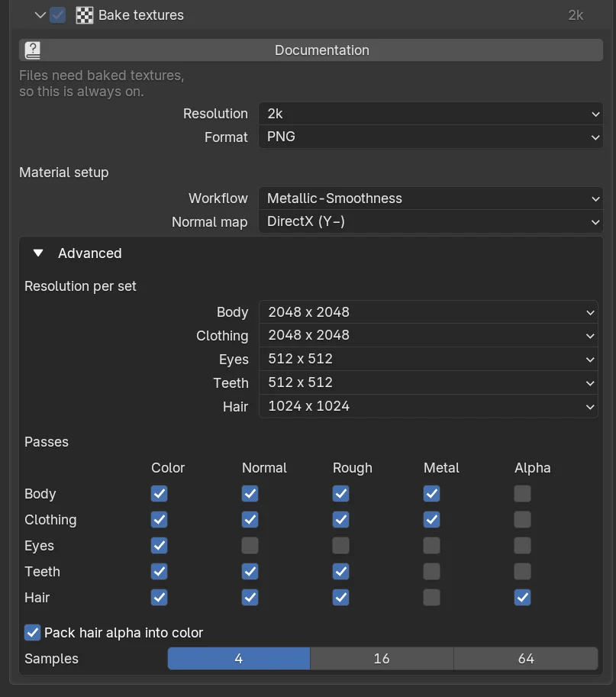Viewport: 616px width, 697px height.
Task: Disable the Teeth Normal pass checkbox
Action: click(x=250, y=572)
